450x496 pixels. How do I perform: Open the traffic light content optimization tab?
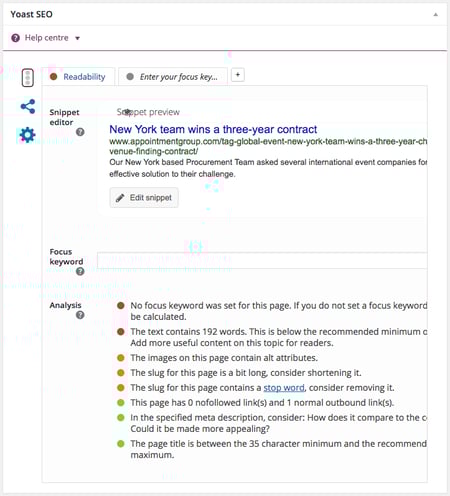pos(28,78)
